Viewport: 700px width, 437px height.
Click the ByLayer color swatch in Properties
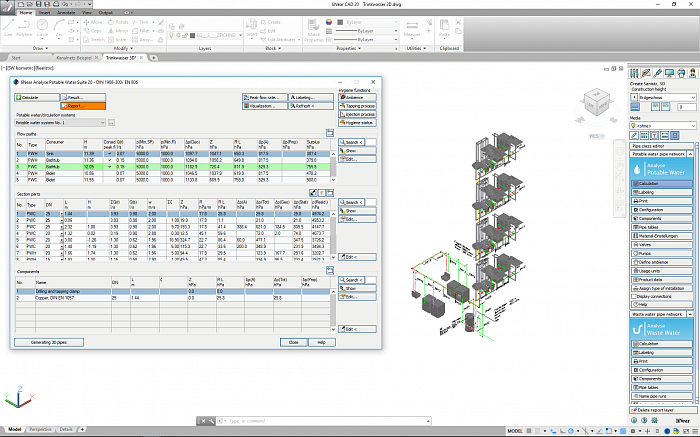340,22
